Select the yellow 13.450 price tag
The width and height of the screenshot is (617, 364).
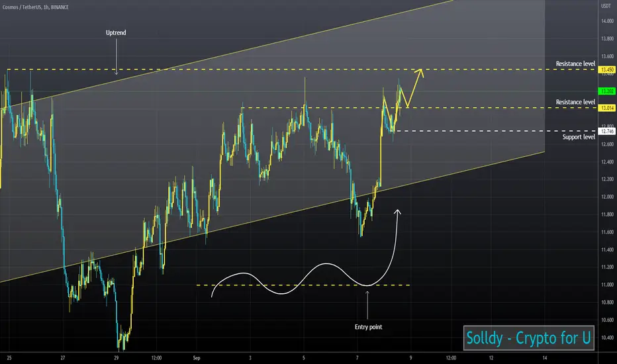tap(607, 69)
